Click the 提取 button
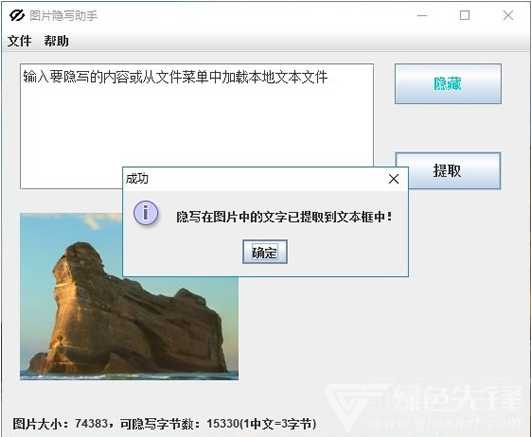This screenshot has width=532, height=437. coord(448,171)
